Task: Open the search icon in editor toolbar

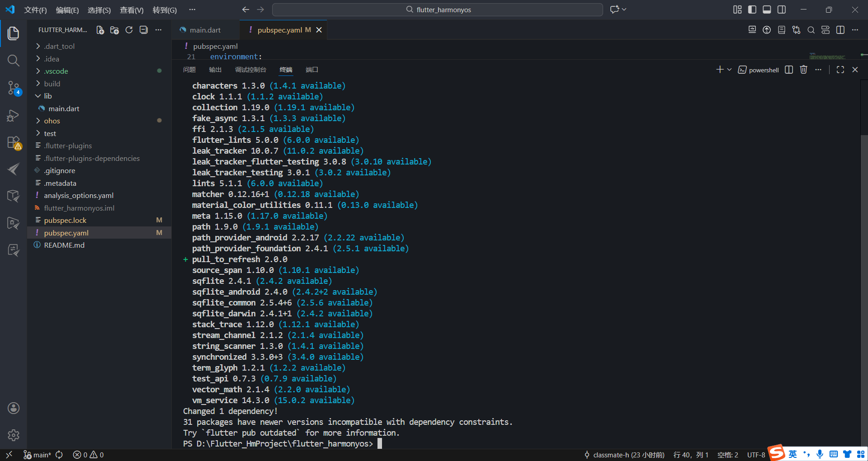Action: [x=811, y=30]
